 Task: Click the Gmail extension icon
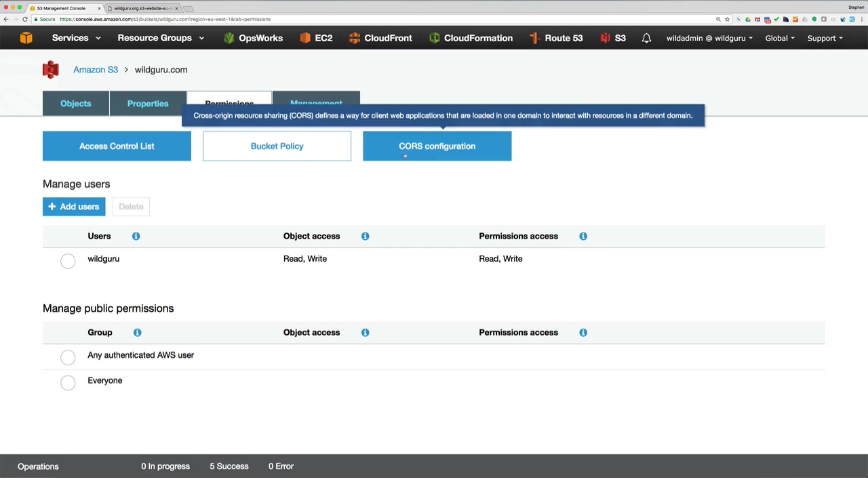click(x=757, y=19)
